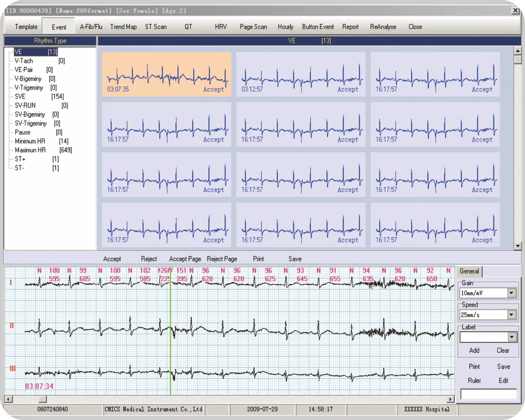This screenshot has height=420, width=525.
Task: Click the Accept button below thumbnails
Action: (x=112, y=259)
